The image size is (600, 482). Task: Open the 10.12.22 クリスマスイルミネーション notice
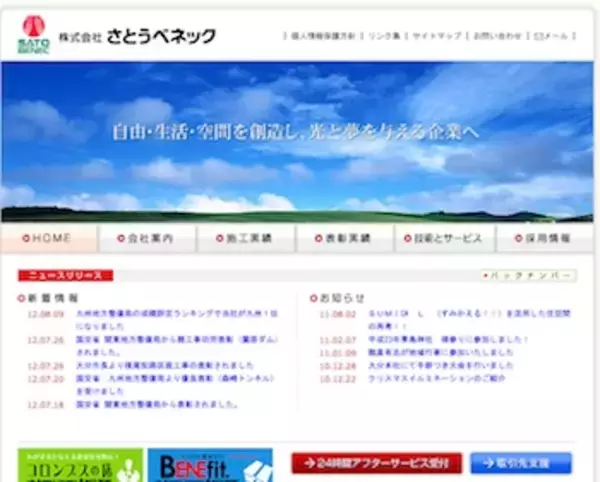[x=437, y=378]
